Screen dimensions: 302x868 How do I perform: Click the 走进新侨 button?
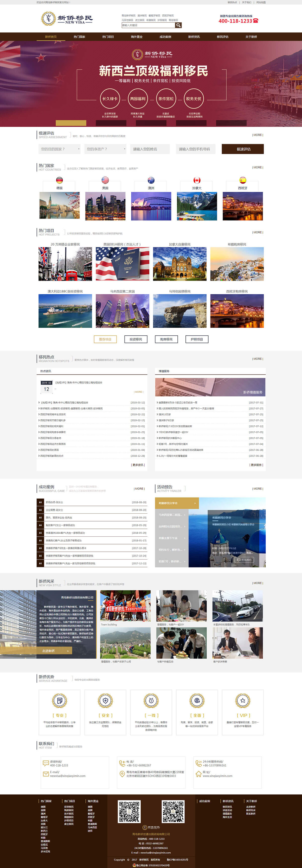tap(54, 651)
